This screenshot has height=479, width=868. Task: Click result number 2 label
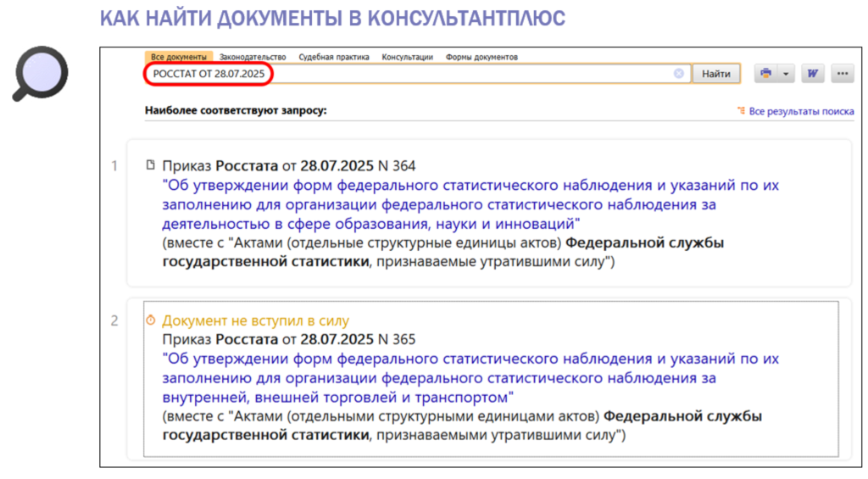click(x=114, y=320)
